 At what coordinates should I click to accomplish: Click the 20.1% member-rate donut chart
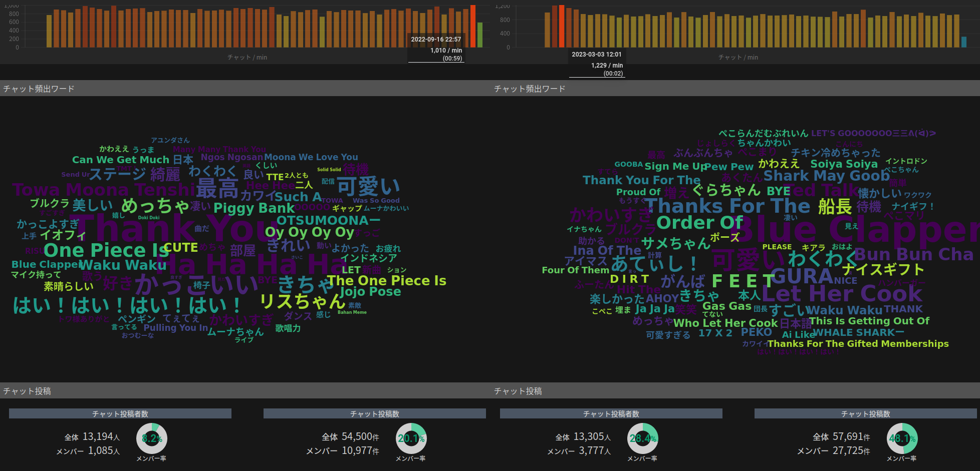pyautogui.click(x=411, y=438)
